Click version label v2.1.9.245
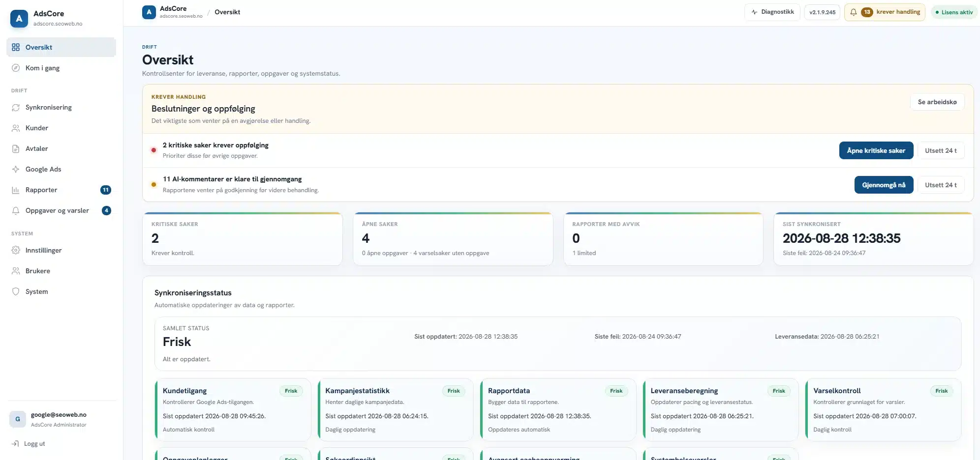 click(x=823, y=12)
